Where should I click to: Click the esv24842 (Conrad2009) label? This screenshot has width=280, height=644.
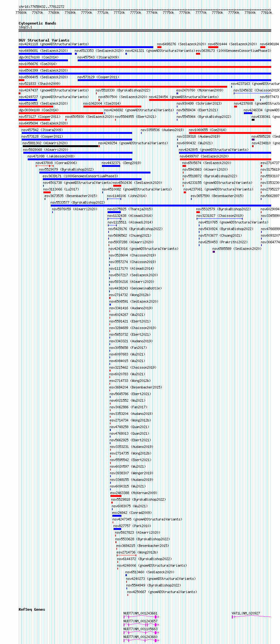pos(132,513)
